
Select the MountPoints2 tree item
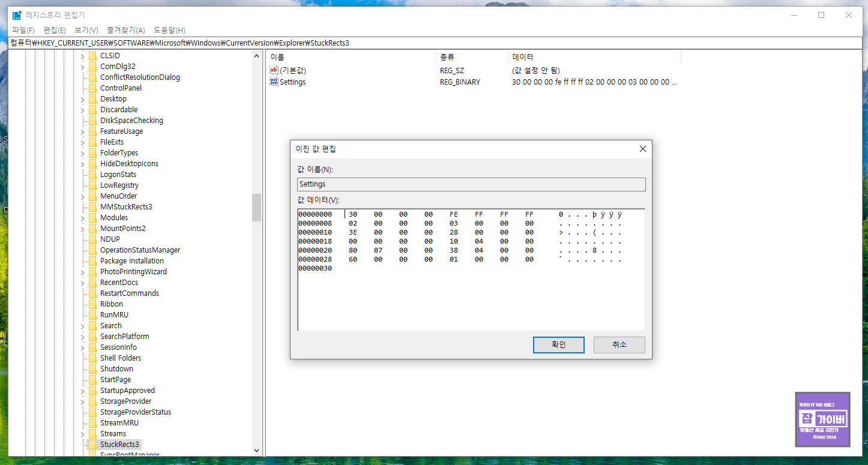[123, 229]
